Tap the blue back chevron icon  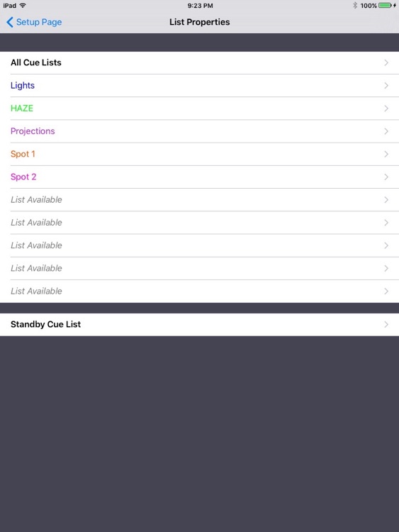point(10,23)
